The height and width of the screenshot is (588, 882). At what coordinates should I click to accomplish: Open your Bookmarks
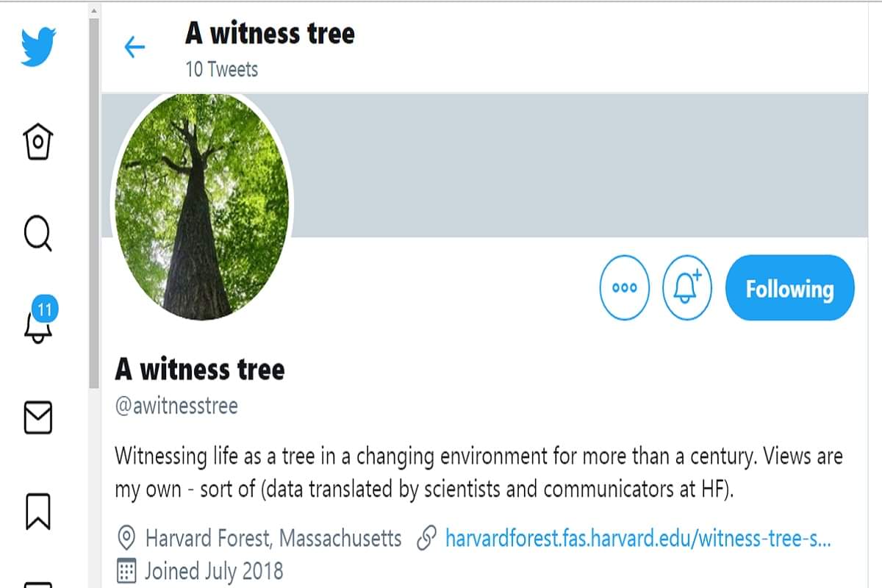pyautogui.click(x=37, y=510)
